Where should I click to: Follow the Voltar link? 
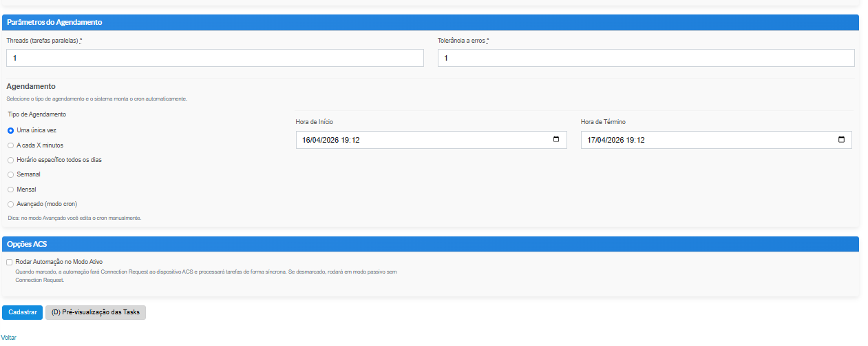tap(8, 338)
